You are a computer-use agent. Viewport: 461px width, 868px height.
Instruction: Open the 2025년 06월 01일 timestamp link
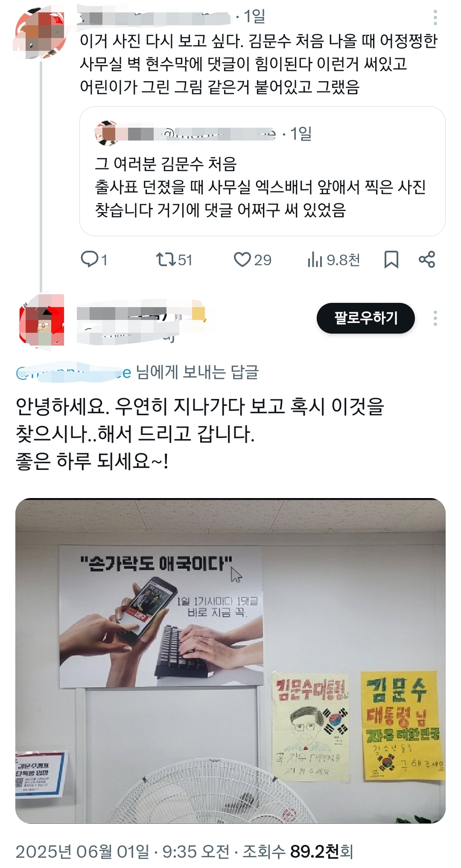123,852
